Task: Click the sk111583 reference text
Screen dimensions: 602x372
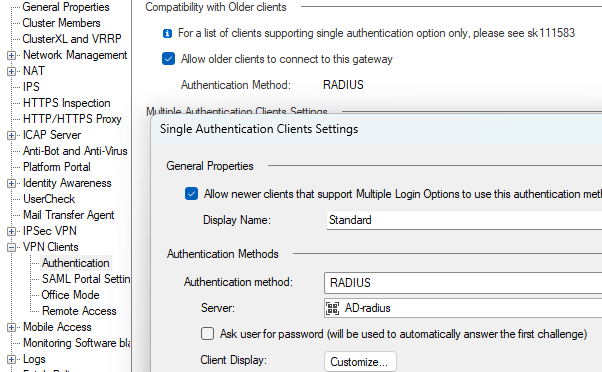Action: [x=551, y=33]
